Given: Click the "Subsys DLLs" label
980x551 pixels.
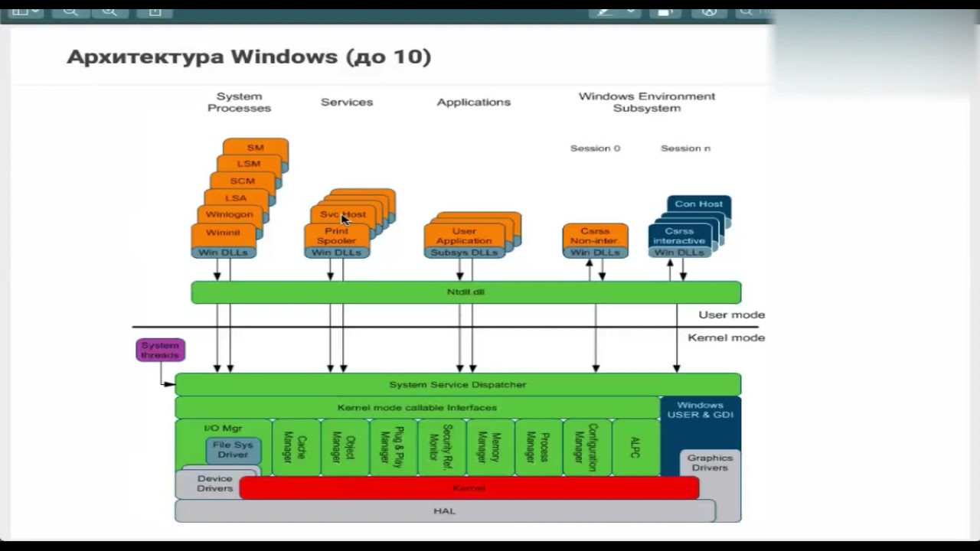Looking at the screenshot, I should pos(464,253).
